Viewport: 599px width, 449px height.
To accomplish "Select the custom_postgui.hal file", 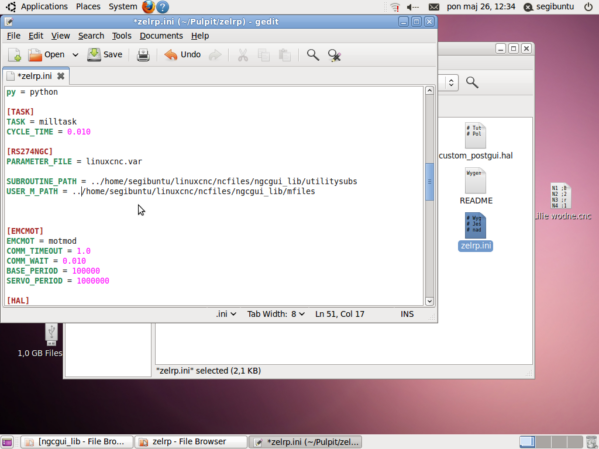I will click(476, 141).
